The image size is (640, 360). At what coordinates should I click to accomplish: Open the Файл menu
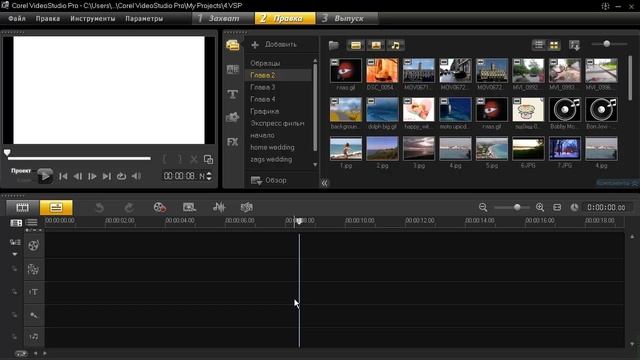pos(17,18)
